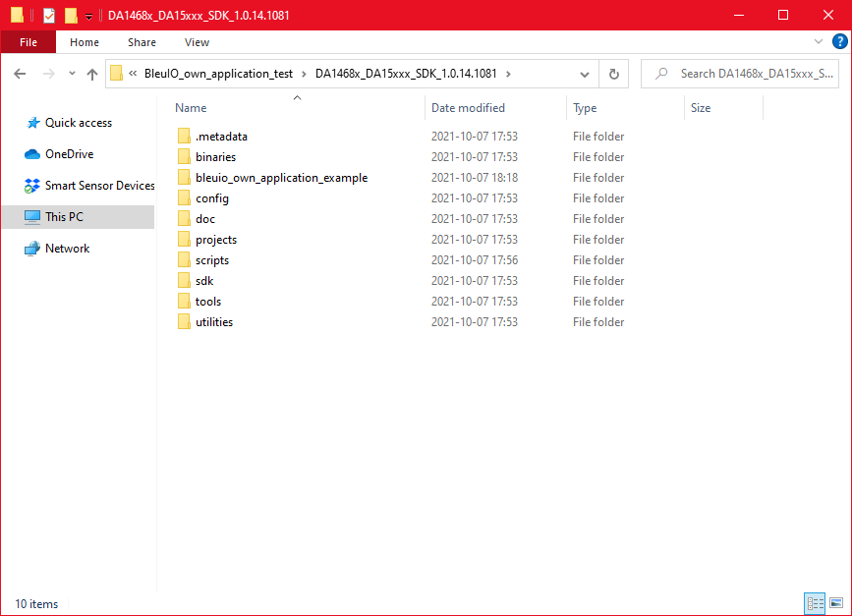The image size is (852, 616).
Task: Click the search box field
Action: tap(740, 74)
